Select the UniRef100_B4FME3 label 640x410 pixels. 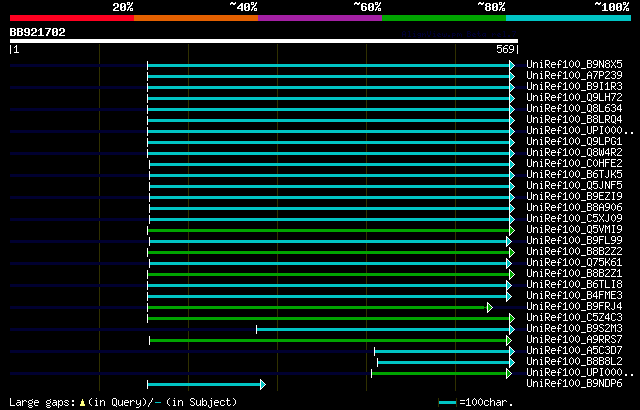(574, 296)
